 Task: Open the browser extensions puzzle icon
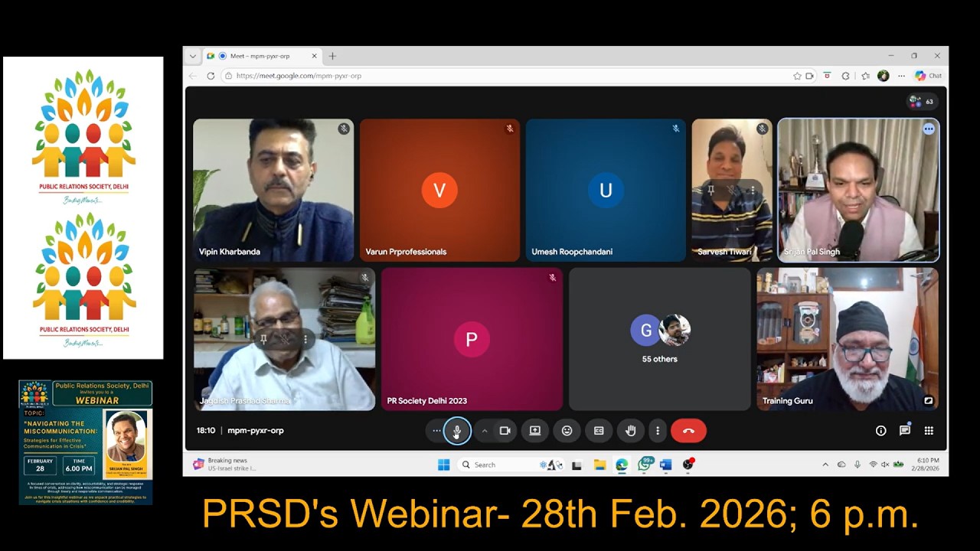845,76
